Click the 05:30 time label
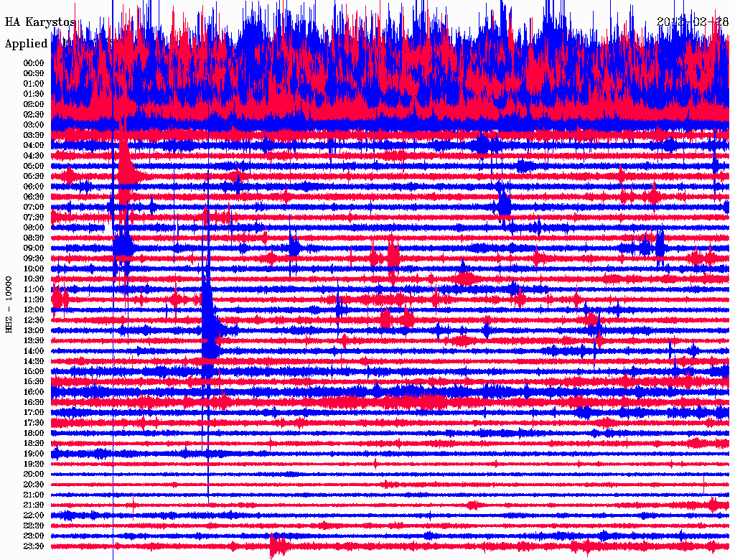Viewport: 735px width, 560px height. point(34,177)
